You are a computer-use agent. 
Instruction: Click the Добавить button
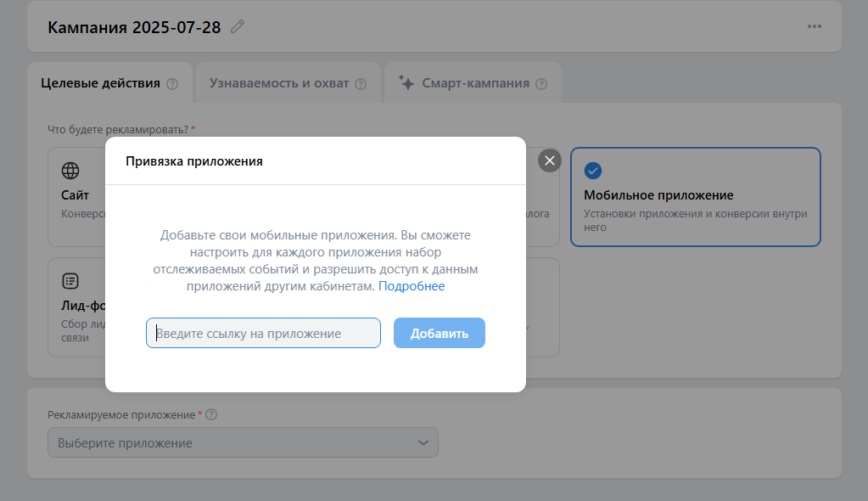[x=440, y=333]
